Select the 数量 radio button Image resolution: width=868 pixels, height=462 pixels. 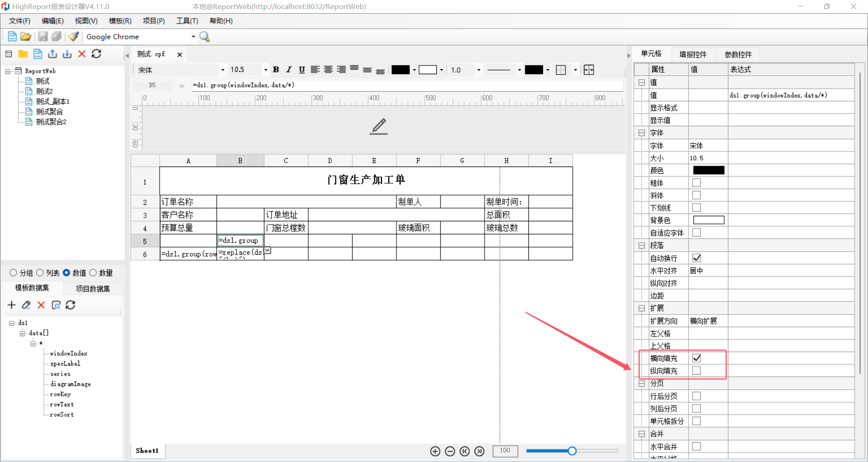(x=93, y=273)
